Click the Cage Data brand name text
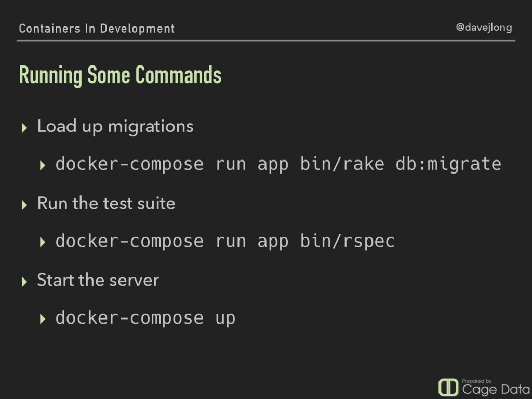 496,390
